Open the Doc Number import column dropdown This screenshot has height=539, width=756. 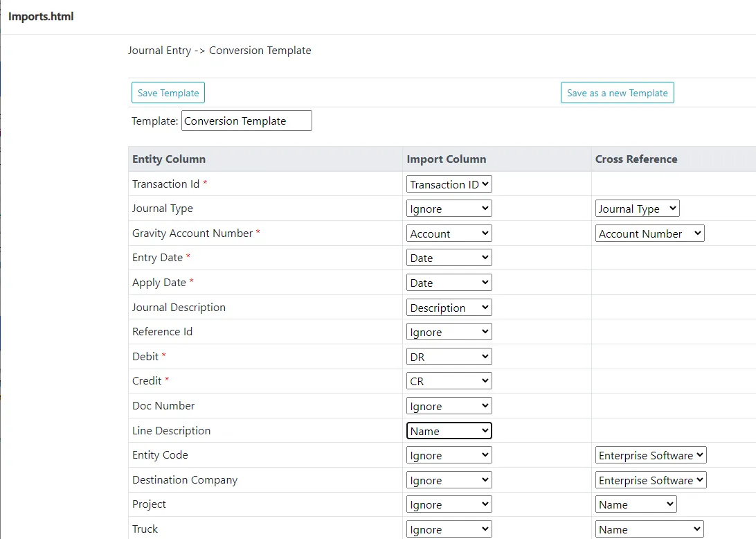click(449, 406)
